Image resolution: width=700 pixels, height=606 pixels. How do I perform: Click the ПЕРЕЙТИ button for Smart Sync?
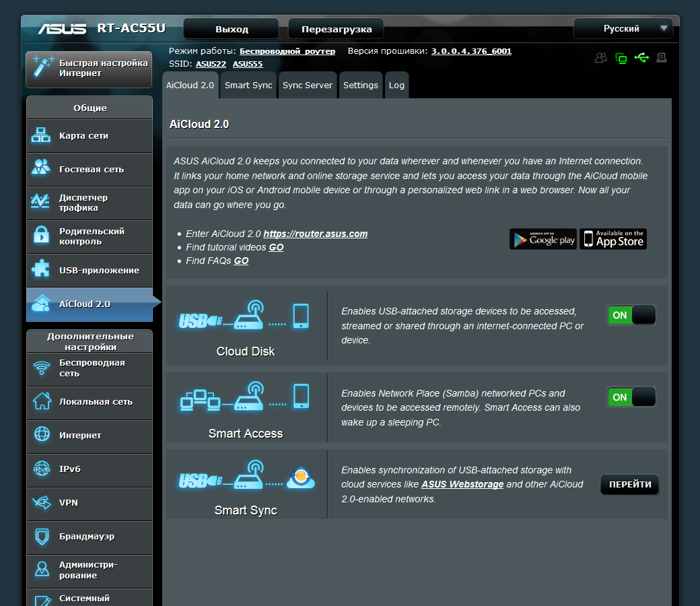click(630, 485)
